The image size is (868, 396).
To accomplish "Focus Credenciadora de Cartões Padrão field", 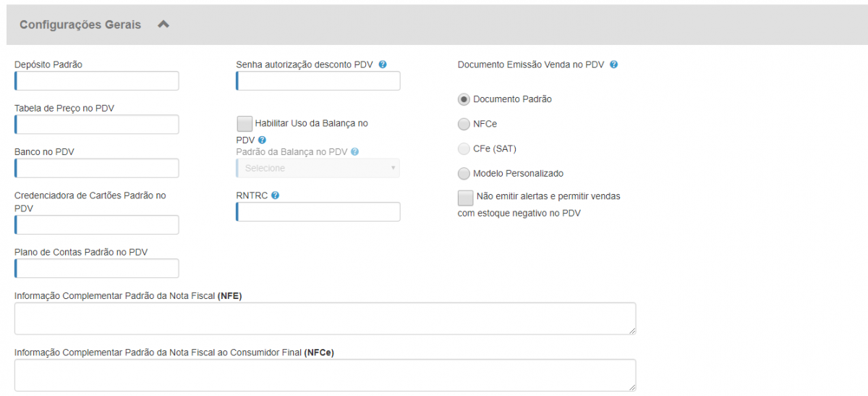I will click(x=96, y=224).
